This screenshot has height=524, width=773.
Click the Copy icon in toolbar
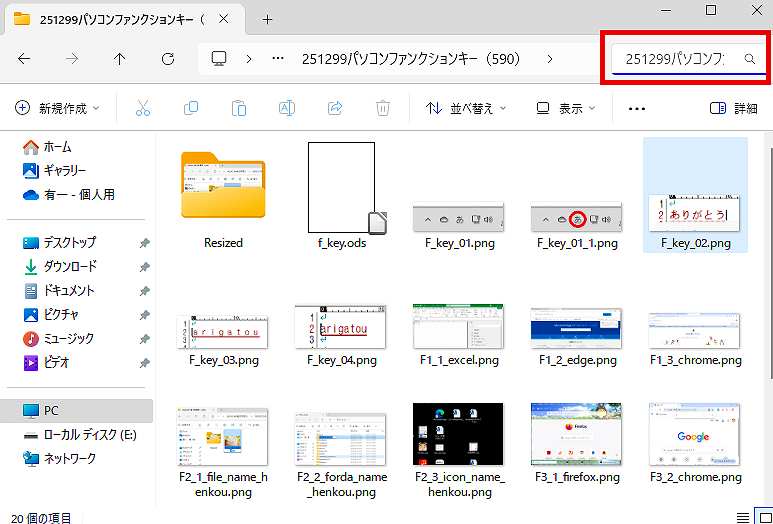[191, 108]
